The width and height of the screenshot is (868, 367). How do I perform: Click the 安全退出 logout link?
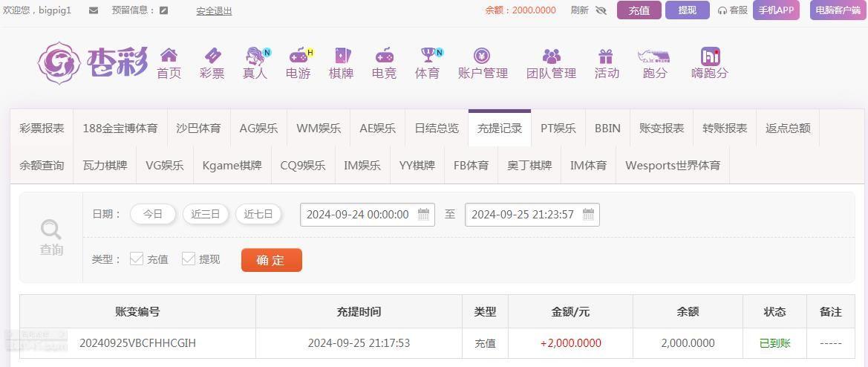[x=215, y=10]
